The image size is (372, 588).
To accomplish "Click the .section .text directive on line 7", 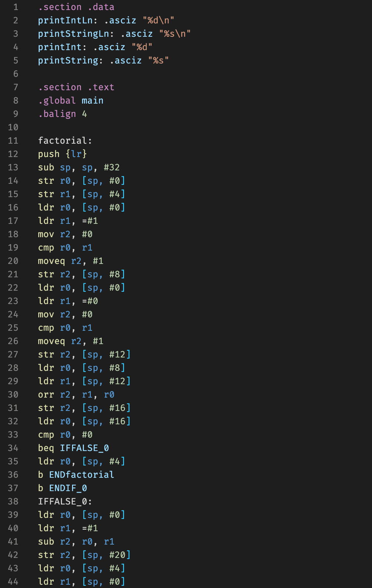I will pos(76,87).
